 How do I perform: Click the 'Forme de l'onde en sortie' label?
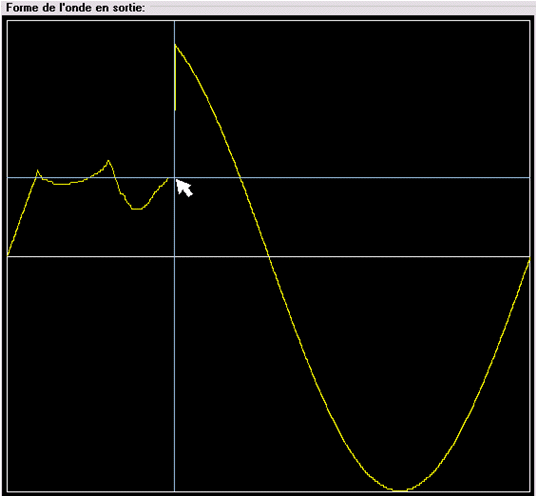coord(76,8)
